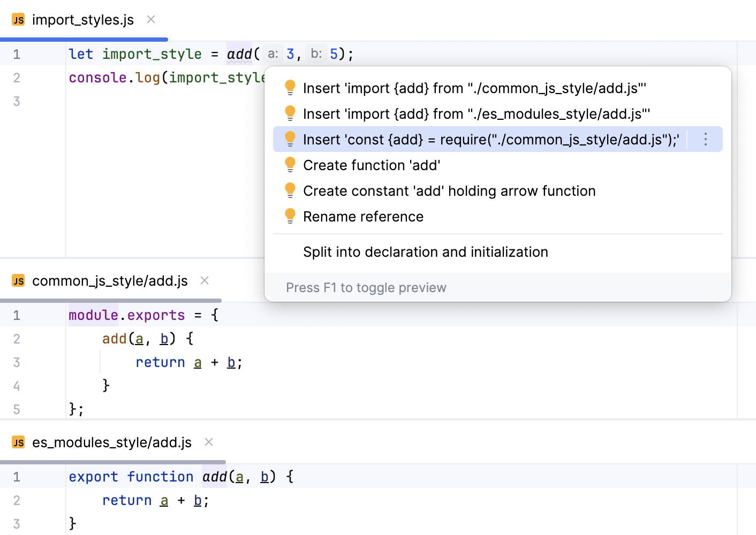Open more options dots on highlighted intention
Viewport: 756px width, 535px height.
[706, 139]
